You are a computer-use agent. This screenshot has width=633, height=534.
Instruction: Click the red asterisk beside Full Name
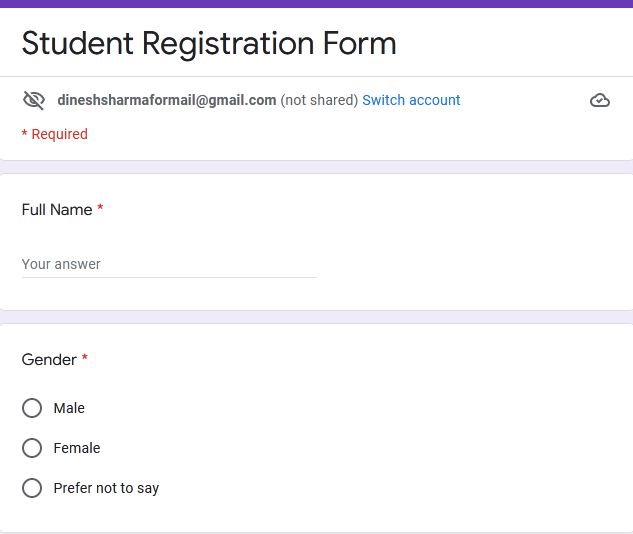click(100, 208)
